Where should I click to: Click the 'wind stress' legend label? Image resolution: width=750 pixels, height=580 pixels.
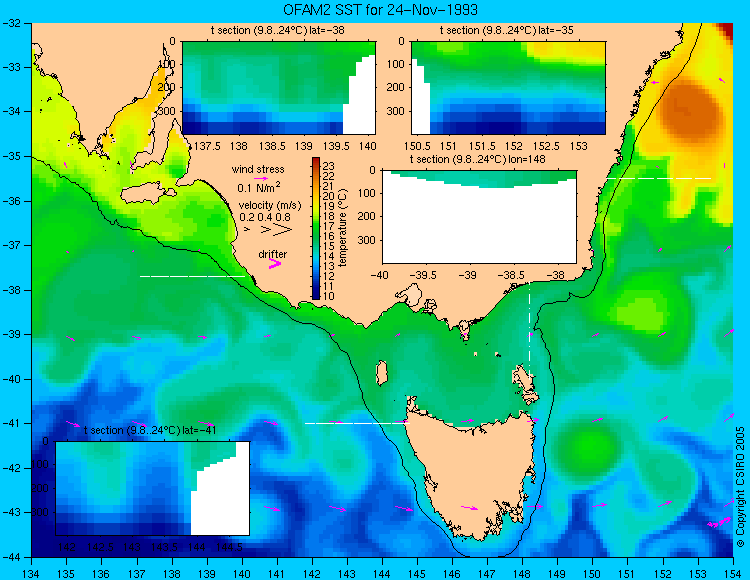[x=258, y=169]
